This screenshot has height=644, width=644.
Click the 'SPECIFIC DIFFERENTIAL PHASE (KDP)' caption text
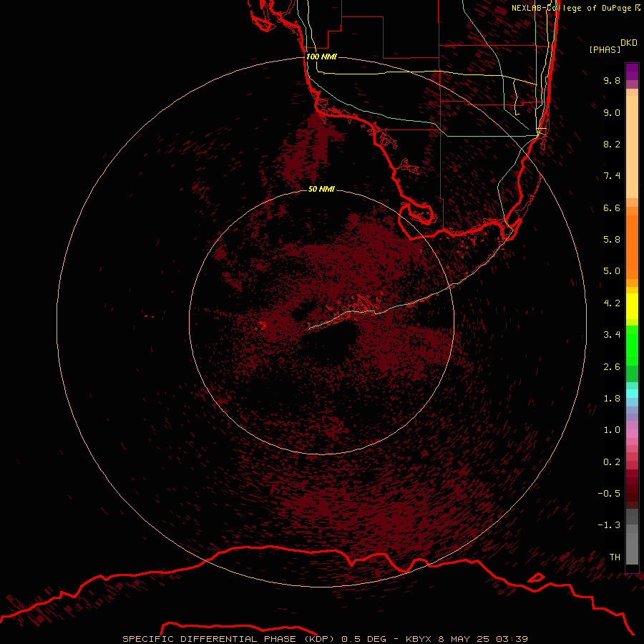click(x=228, y=639)
